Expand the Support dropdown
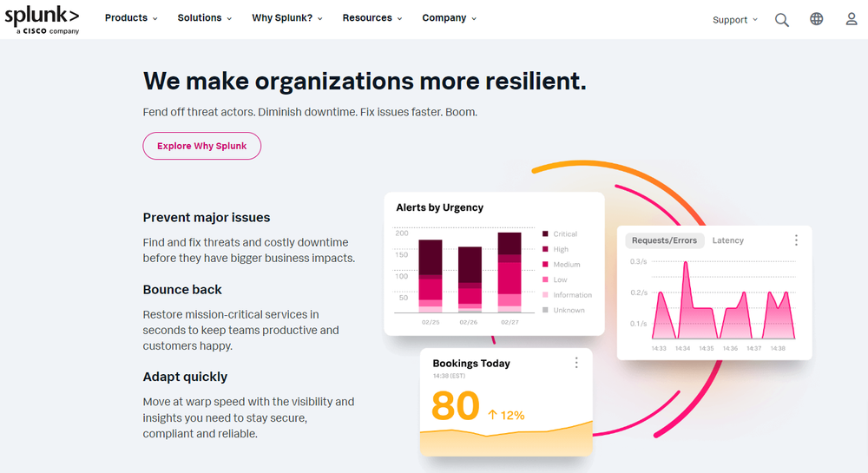This screenshot has height=473, width=868. (734, 20)
